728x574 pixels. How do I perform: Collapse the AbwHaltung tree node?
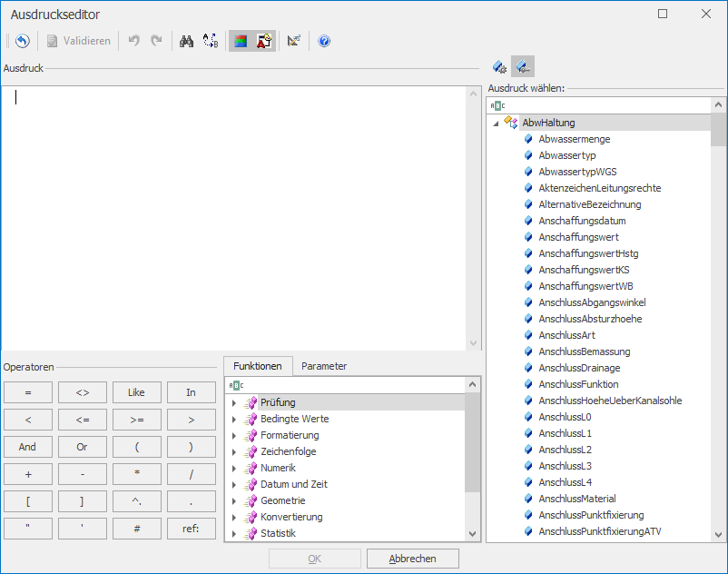pos(496,123)
